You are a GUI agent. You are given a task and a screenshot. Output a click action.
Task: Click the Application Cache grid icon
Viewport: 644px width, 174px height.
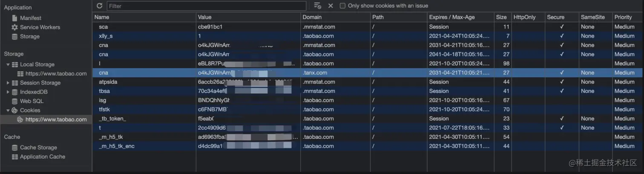(15, 157)
